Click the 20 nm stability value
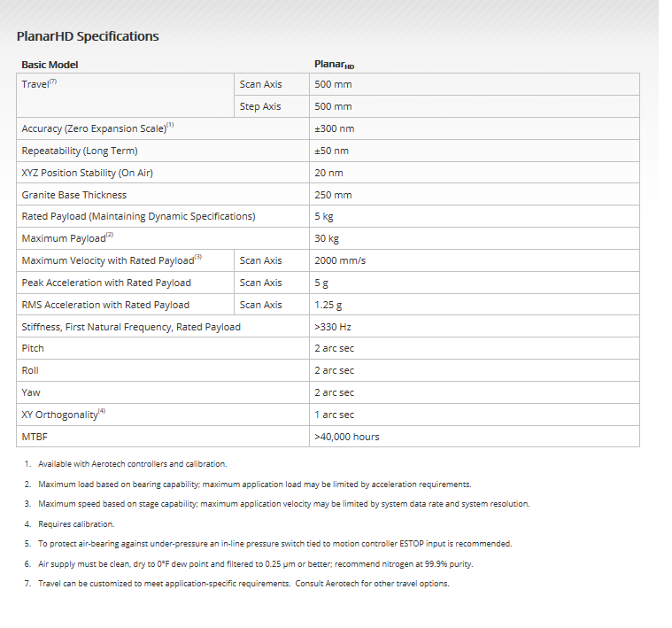This screenshot has width=672, height=628. pyautogui.click(x=328, y=173)
